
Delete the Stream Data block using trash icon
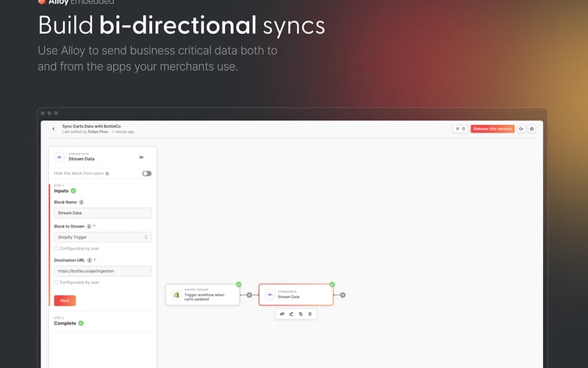pos(310,314)
